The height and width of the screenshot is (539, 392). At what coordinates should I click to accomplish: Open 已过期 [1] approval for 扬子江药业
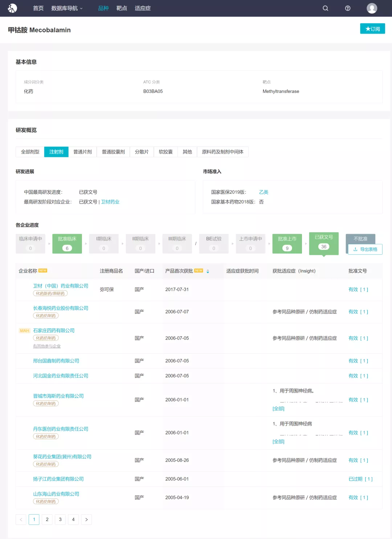360,479
